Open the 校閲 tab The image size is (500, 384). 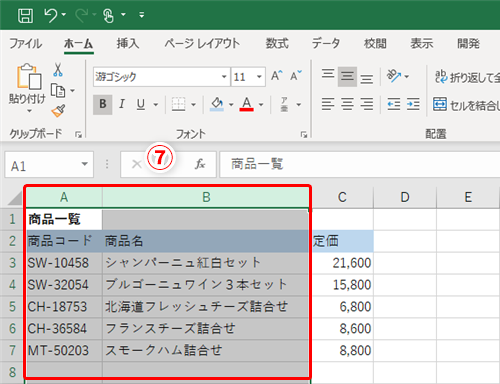pos(375,44)
